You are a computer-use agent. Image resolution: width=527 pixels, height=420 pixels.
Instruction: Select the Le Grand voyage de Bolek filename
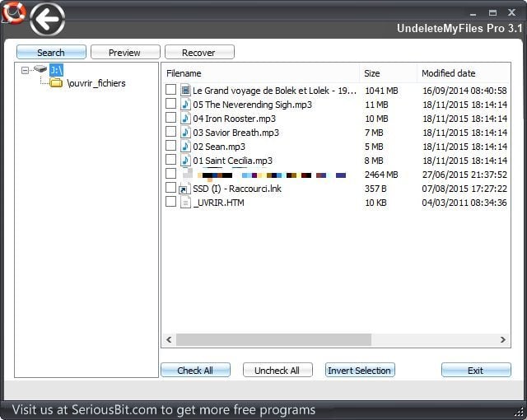[x=274, y=91]
